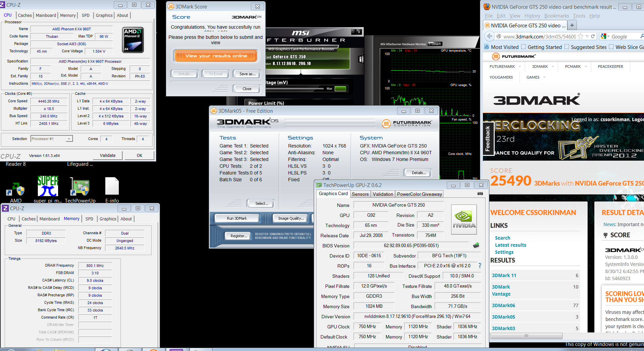The image size is (644, 351).
Task: Go back with the Firefox back arrow
Action: click(489, 36)
